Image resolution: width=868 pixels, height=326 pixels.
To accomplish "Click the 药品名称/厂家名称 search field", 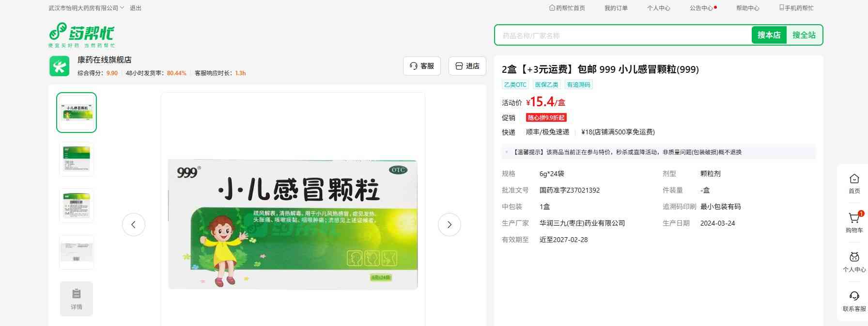I will point(622,35).
